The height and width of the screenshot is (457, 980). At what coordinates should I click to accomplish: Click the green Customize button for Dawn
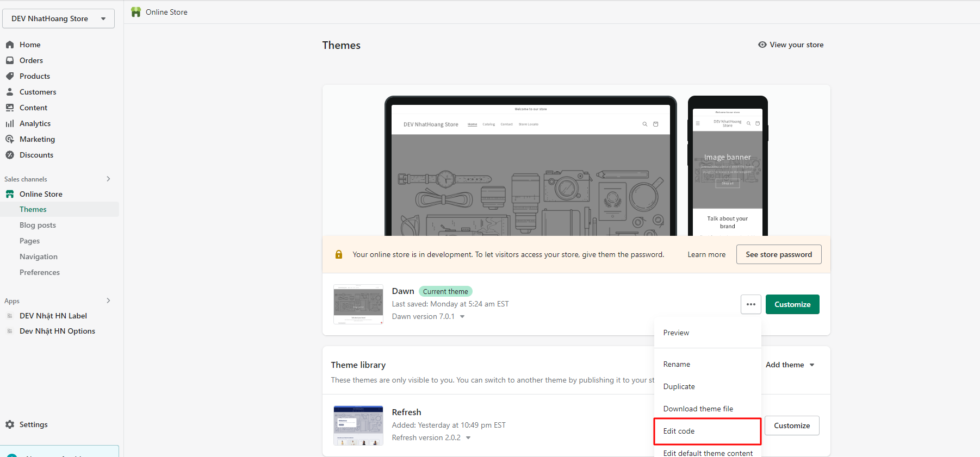click(x=792, y=304)
